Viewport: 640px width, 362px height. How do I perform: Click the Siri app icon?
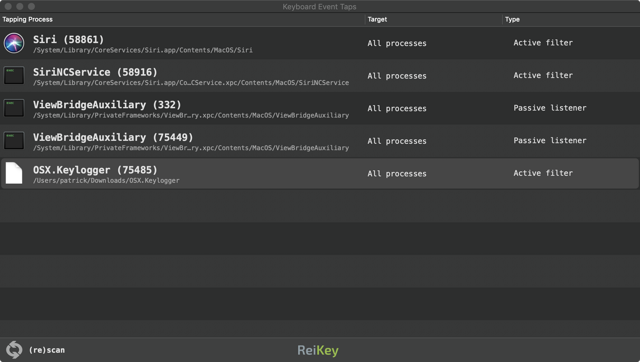point(14,43)
